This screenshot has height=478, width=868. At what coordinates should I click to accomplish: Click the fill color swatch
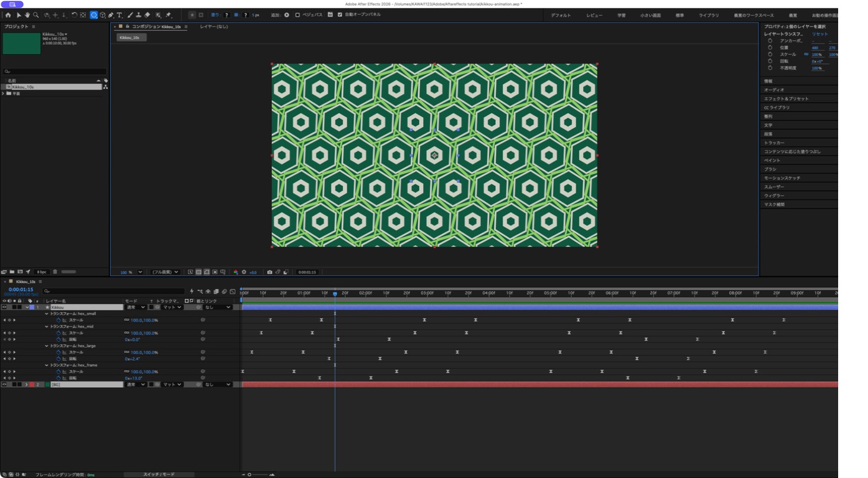(226, 15)
